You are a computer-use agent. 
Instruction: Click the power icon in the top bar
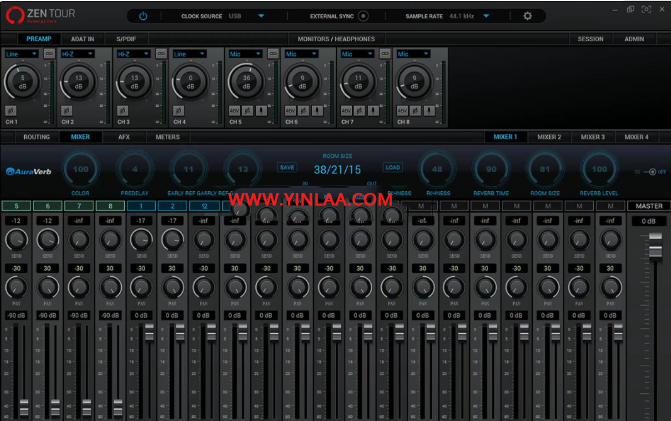143,16
